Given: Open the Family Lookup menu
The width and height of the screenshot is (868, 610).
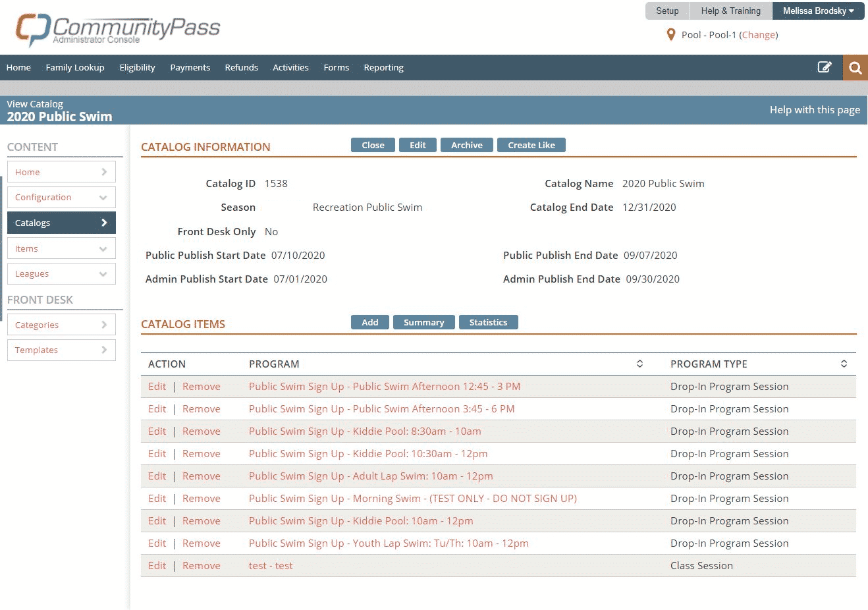Looking at the screenshot, I should 74,67.
